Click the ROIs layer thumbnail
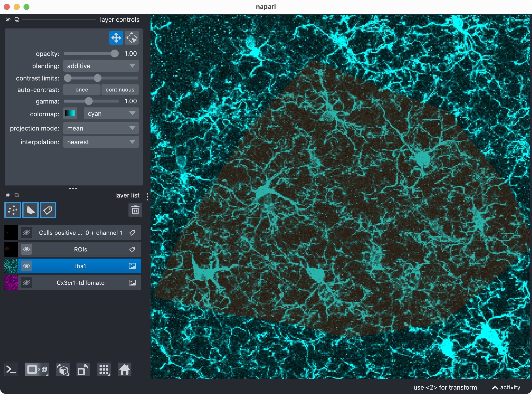This screenshot has height=394, width=532. (11, 249)
